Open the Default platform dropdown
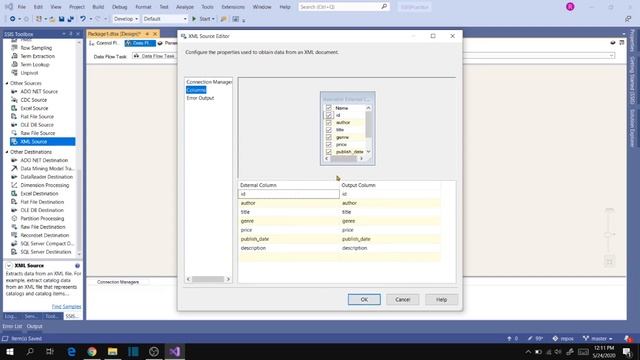 pyautogui.click(x=165, y=19)
